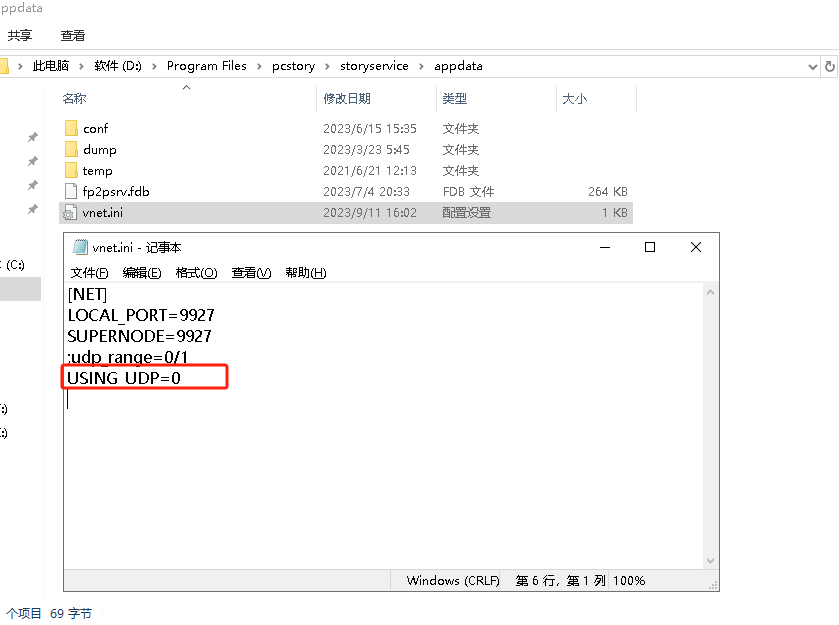Click the sort arrow above the 名称 column
Screen dimensions: 839x625
click(186, 86)
